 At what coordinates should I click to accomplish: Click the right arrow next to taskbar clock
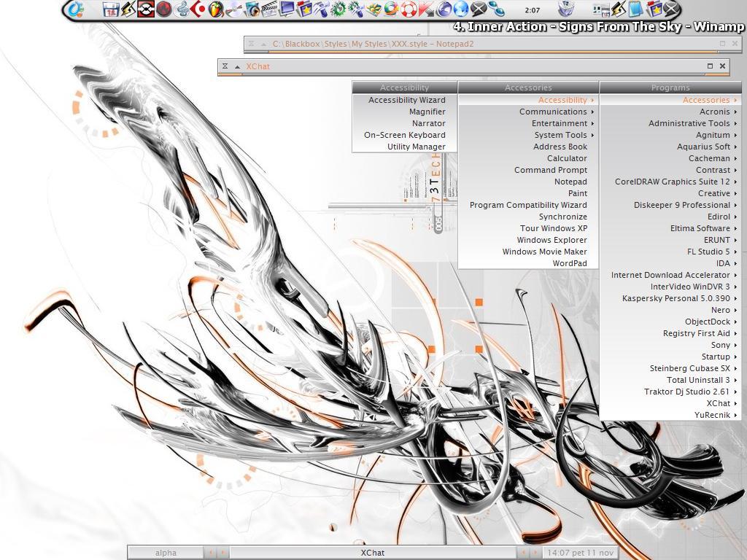(535, 553)
